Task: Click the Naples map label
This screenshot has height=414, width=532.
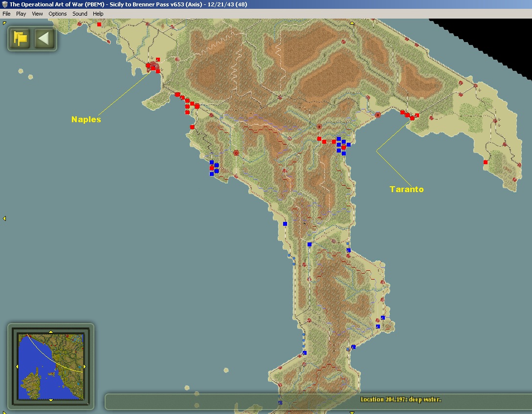Action: (x=86, y=119)
